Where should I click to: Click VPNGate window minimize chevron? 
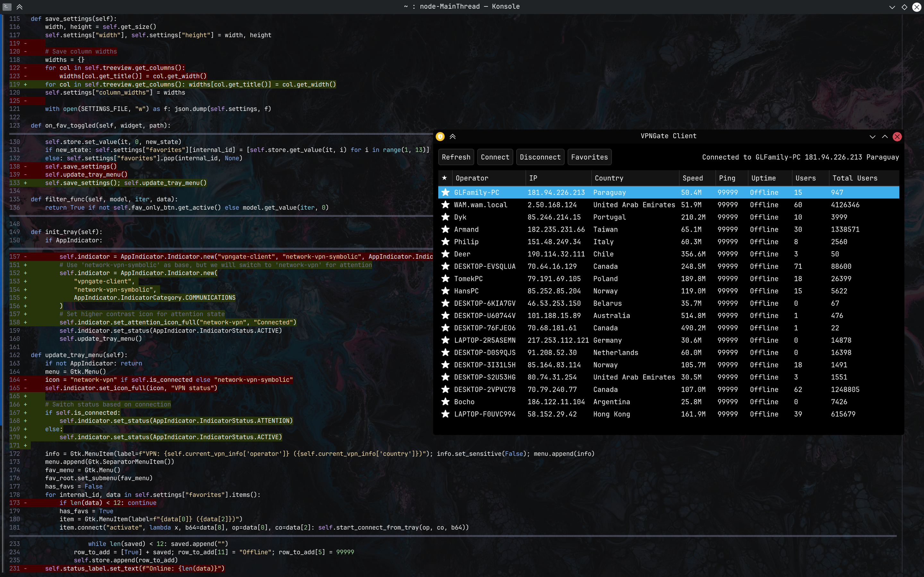pyautogui.click(x=872, y=137)
